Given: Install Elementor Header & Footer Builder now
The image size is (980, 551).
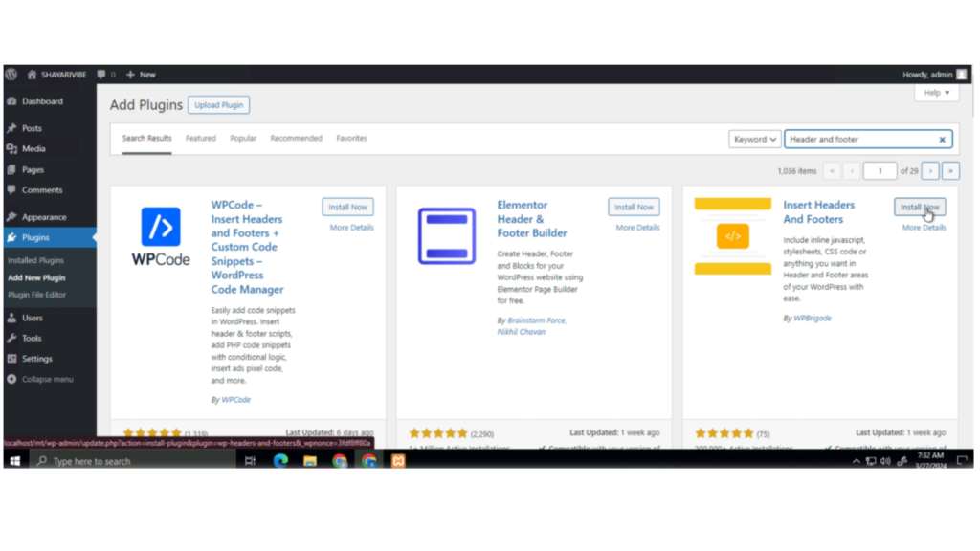Looking at the screenshot, I should pos(634,207).
